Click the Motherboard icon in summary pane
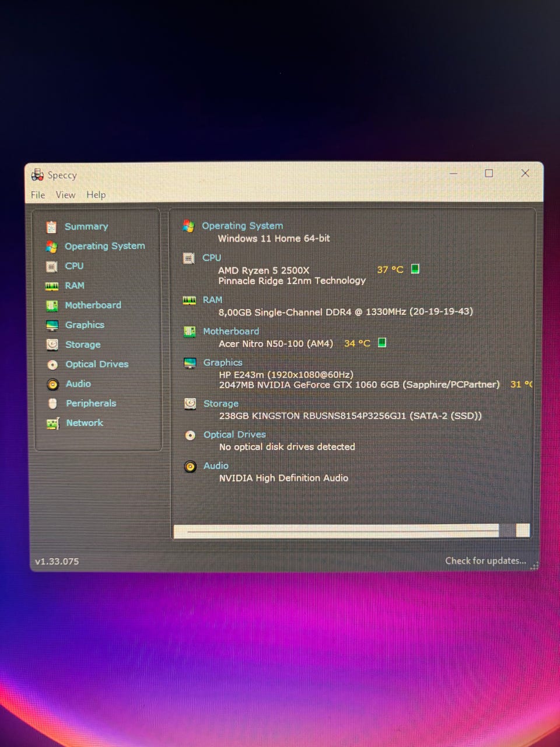 click(190, 331)
